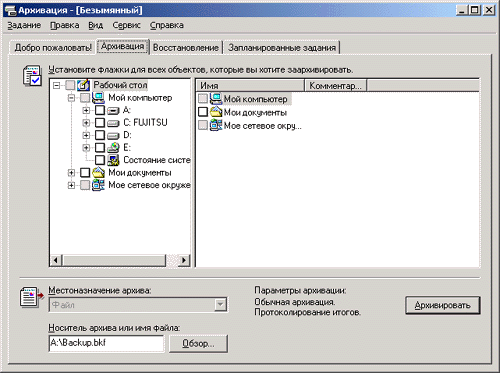The height and width of the screenshot is (373, 500).
Task: Toggle Мой компьютер checkbox in tree
Action: click(x=85, y=98)
